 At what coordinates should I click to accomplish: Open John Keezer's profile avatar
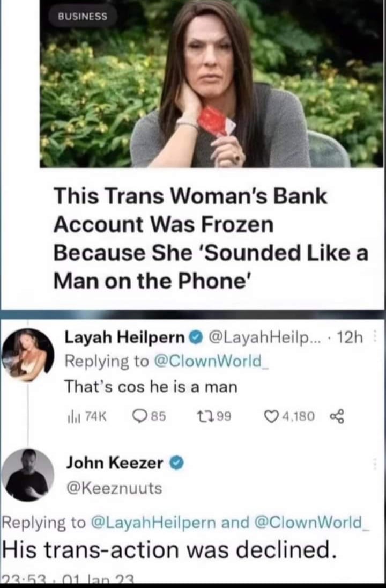coord(28,475)
